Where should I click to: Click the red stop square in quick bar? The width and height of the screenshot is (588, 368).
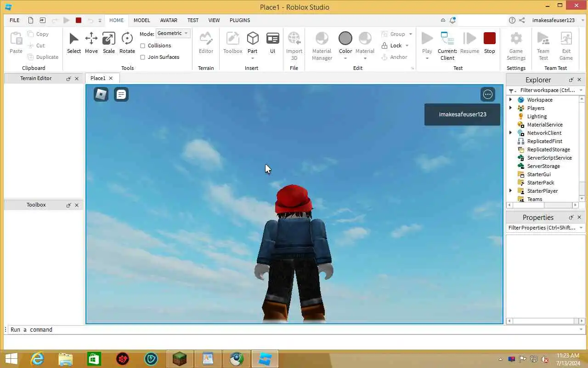[x=79, y=20]
